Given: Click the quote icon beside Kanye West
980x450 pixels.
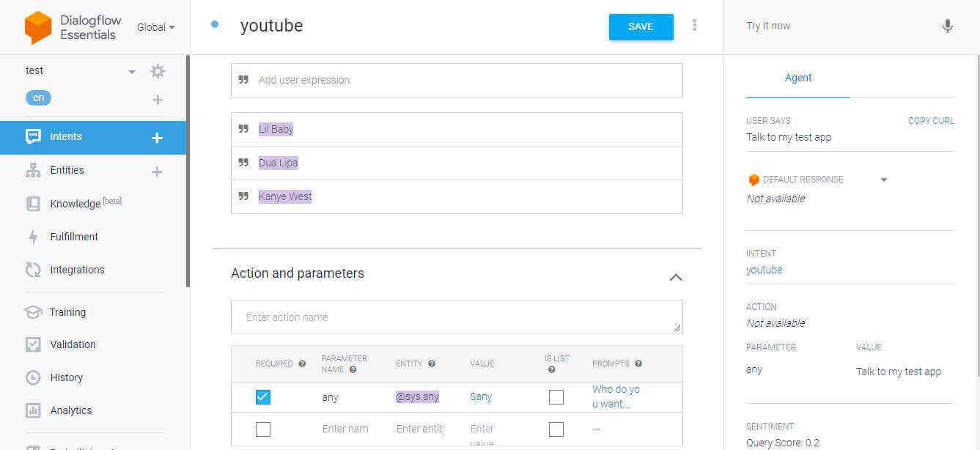Looking at the screenshot, I should [x=244, y=196].
